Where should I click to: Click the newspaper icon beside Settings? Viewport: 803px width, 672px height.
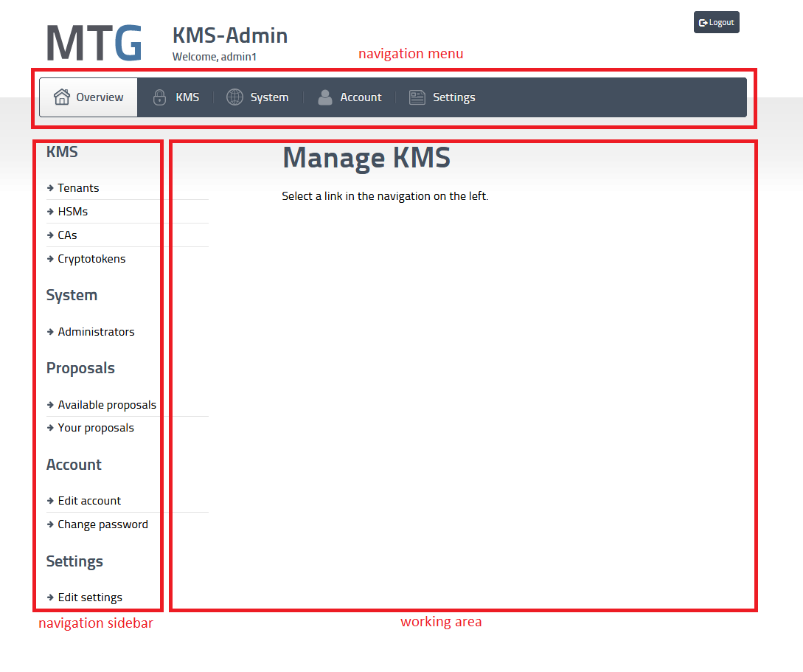(417, 97)
